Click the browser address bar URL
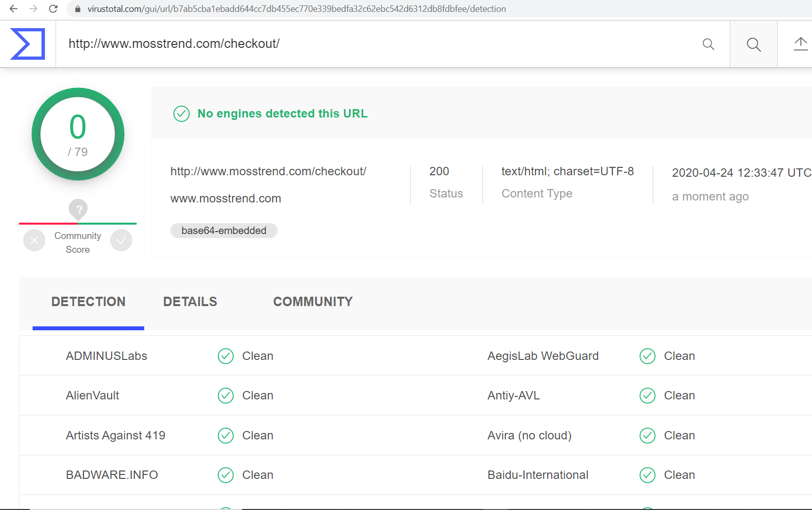 coord(297,9)
